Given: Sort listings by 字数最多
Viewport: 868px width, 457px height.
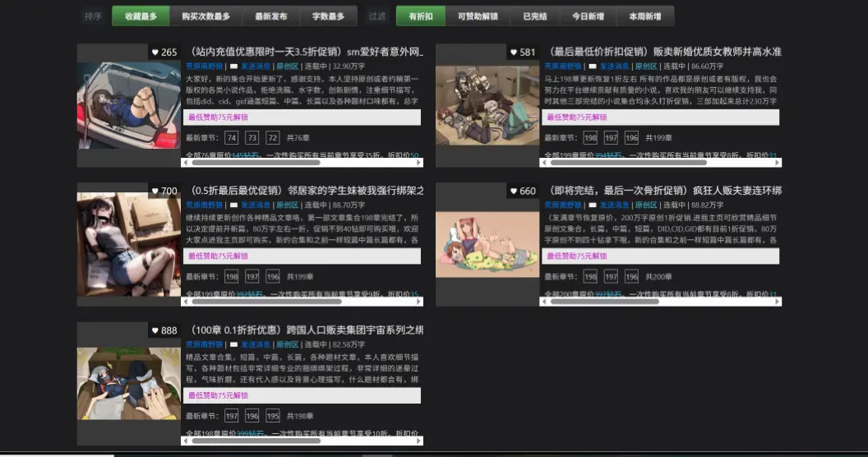Looking at the screenshot, I should (329, 16).
